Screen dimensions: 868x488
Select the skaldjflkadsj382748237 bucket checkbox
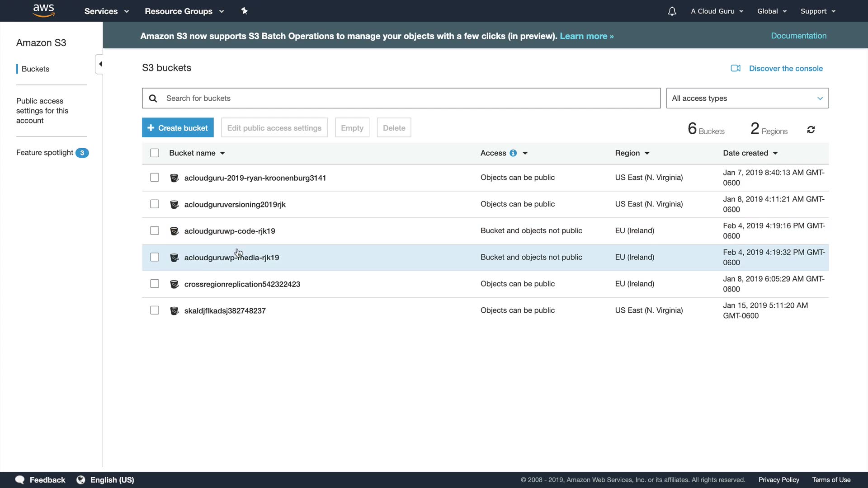(155, 310)
